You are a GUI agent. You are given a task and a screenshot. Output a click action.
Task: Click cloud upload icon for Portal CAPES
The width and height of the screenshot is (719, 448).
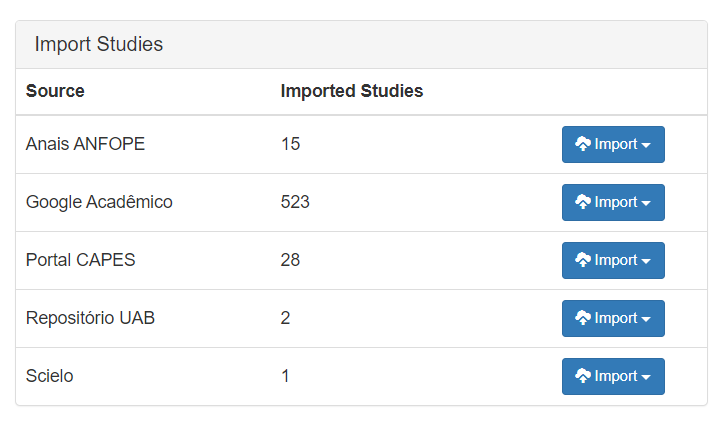pos(583,260)
